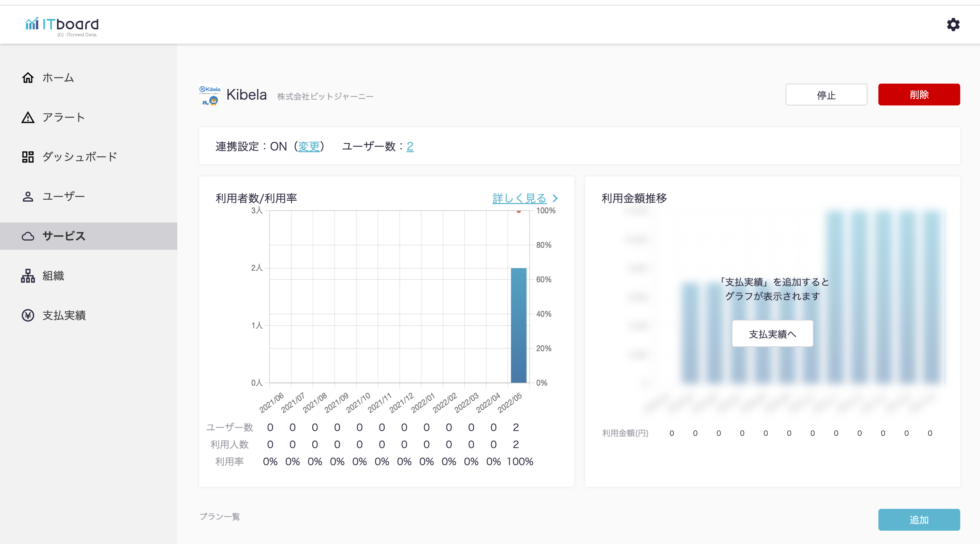980x544 pixels.
Task: Click the cloud service icon
Action: [28, 236]
